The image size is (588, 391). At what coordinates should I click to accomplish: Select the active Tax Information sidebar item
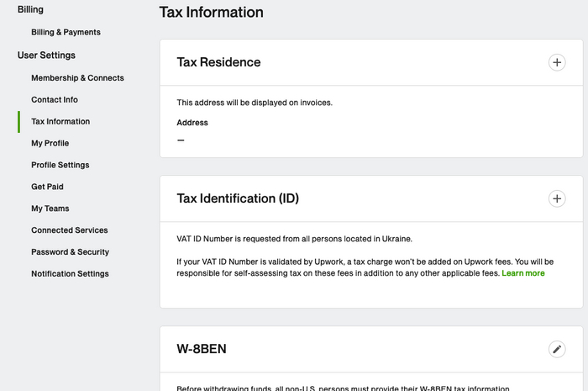coord(60,122)
